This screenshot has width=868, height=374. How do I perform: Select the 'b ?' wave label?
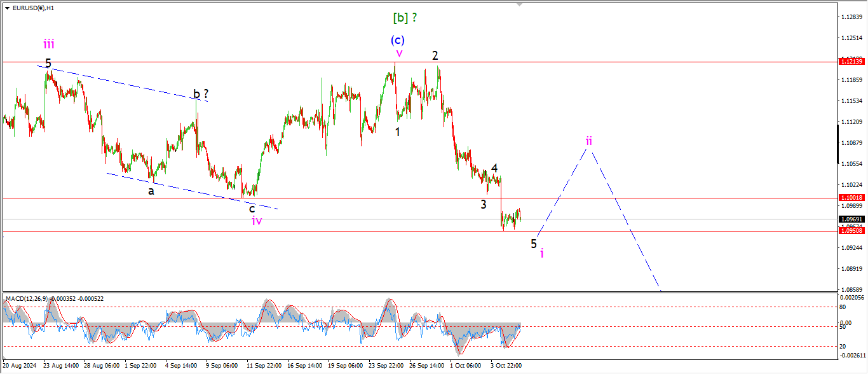[201, 95]
